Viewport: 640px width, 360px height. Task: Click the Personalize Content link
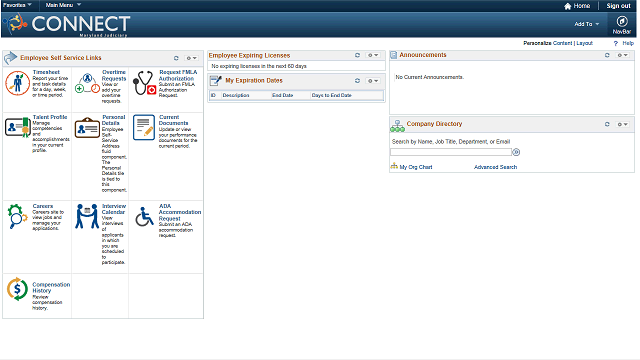point(562,43)
